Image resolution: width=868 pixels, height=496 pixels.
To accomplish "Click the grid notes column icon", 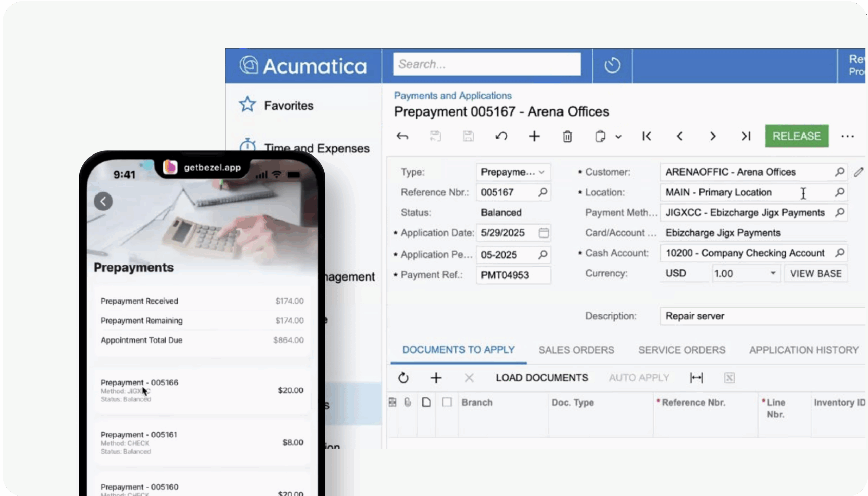I will pyautogui.click(x=392, y=402).
